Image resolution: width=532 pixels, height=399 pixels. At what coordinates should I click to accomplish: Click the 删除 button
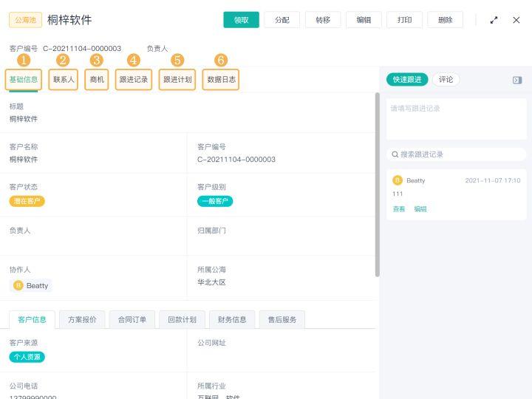[445, 20]
